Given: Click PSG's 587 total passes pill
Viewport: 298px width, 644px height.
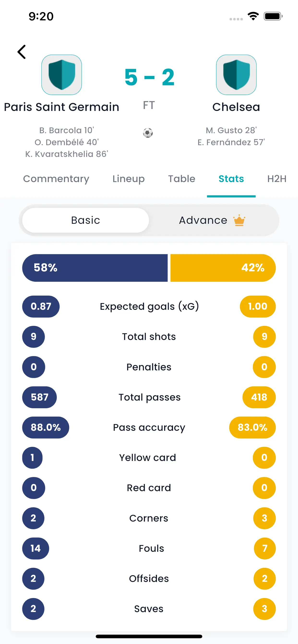Looking at the screenshot, I should click(39, 397).
